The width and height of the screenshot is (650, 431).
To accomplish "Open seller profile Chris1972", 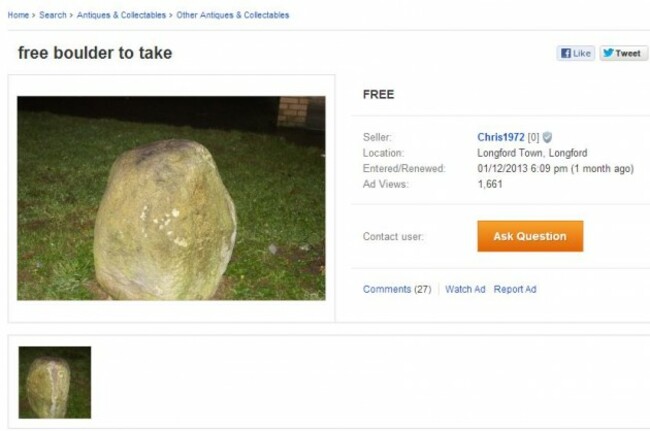I will 501,137.
